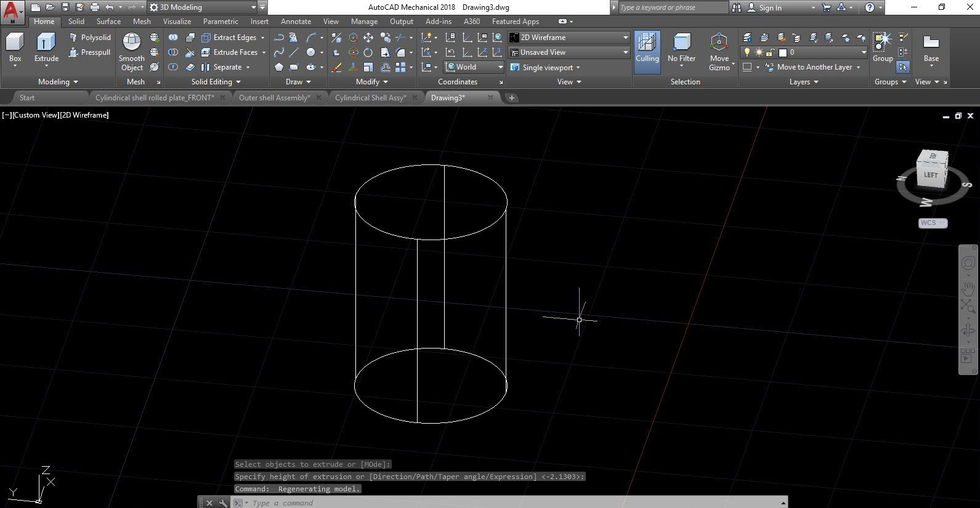Switch to the Visualize ribbon tab
The height and width of the screenshot is (508, 980).
click(177, 22)
